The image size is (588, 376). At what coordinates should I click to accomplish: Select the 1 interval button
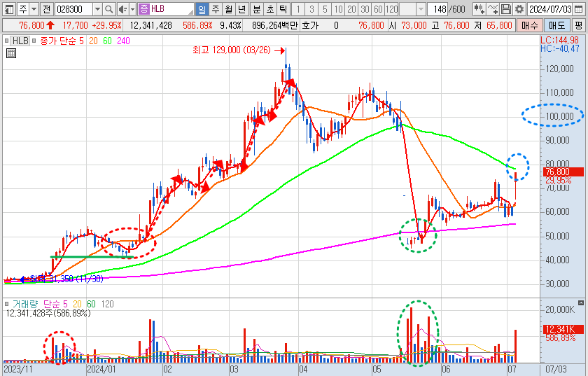[298, 9]
